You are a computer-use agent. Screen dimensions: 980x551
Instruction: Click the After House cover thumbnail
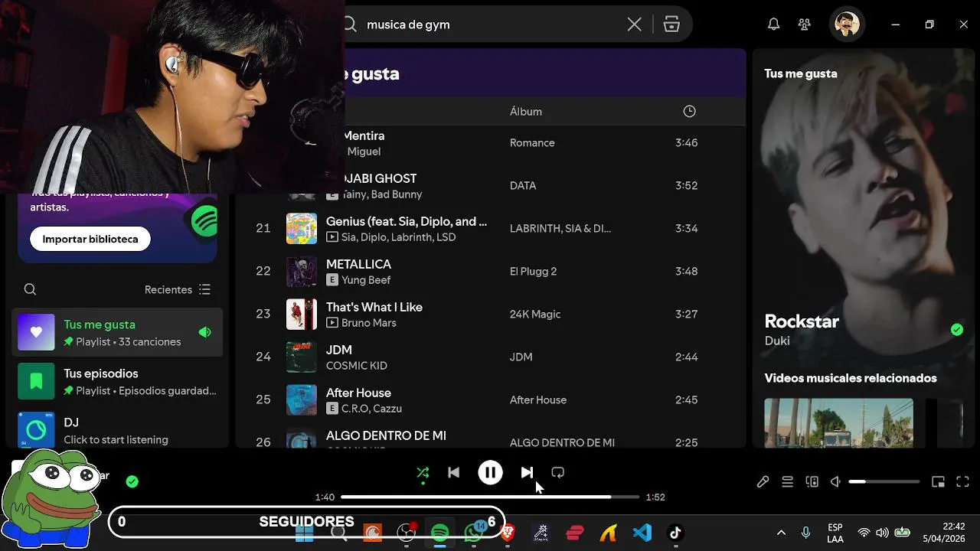click(x=302, y=399)
